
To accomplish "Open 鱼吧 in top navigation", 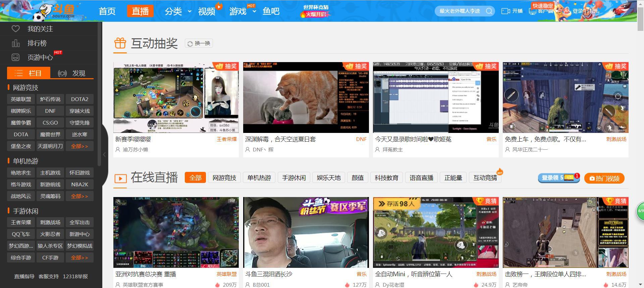I will click(271, 11).
